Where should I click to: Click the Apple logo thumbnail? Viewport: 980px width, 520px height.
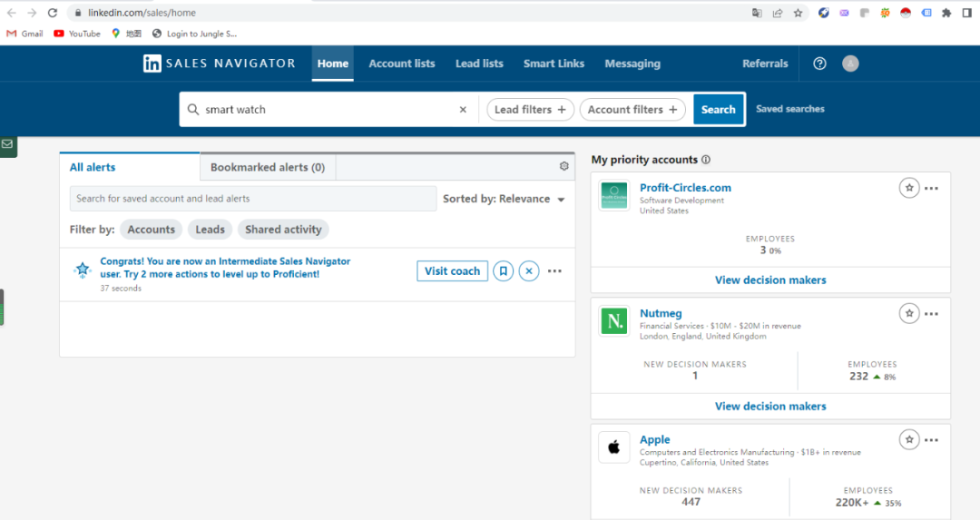coord(613,446)
